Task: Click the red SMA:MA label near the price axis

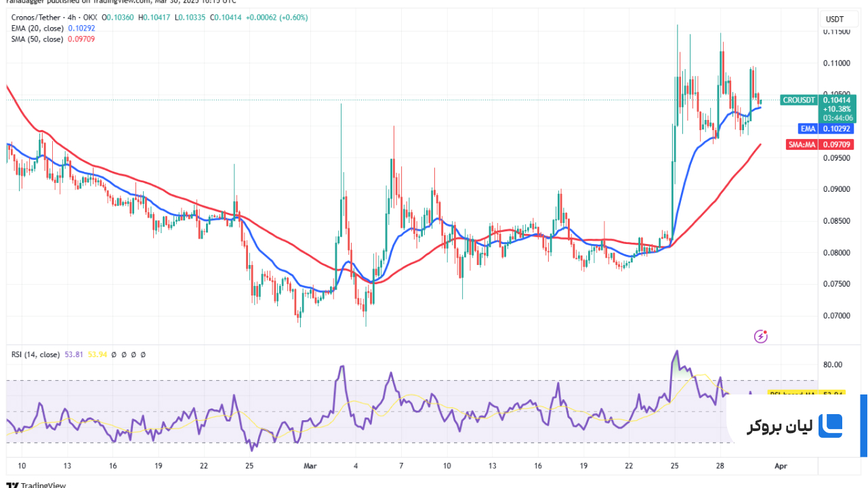Action: pyautogui.click(x=802, y=144)
